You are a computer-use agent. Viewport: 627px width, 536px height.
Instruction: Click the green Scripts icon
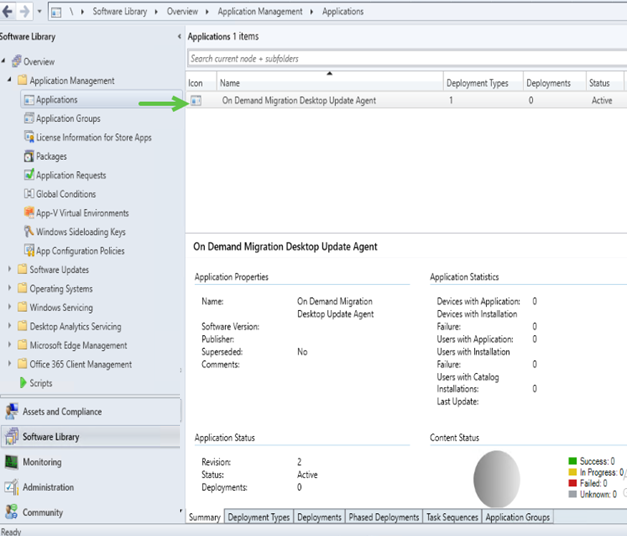[22, 383]
